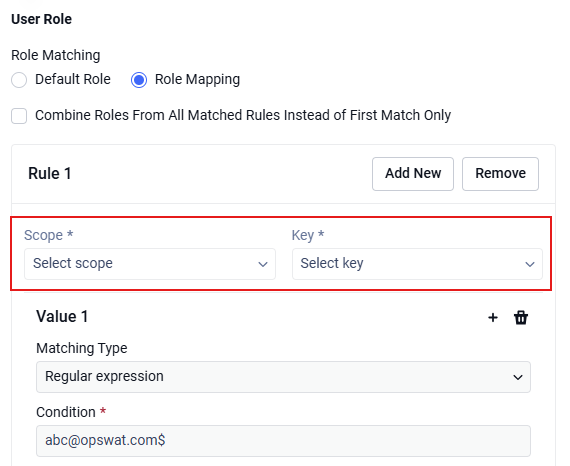Viewport: 570px width, 466px height.
Task: Enable Combine Roles From All Matched Rules checkbox
Action: (x=19, y=116)
